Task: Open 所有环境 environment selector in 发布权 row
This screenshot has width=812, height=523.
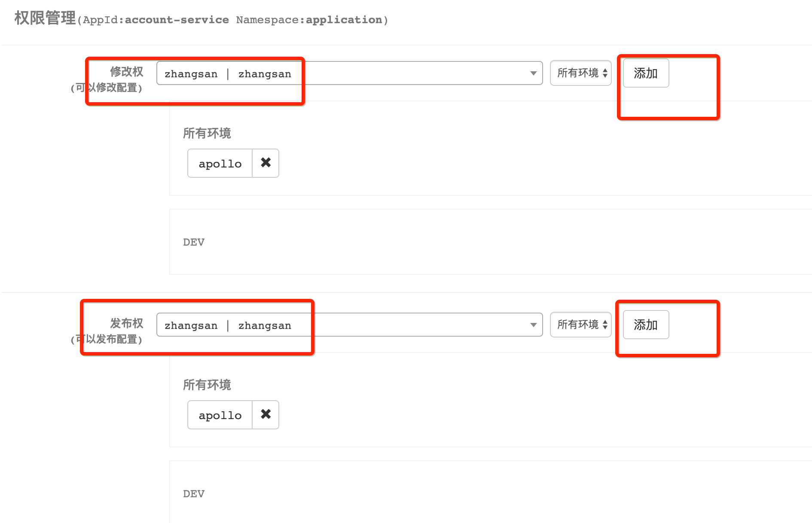Action: coord(581,325)
